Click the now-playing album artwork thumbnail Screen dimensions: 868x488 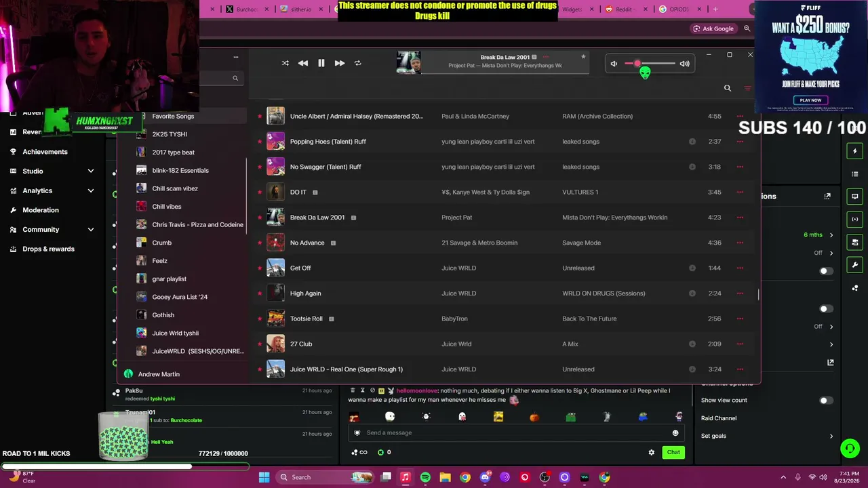[x=409, y=63]
